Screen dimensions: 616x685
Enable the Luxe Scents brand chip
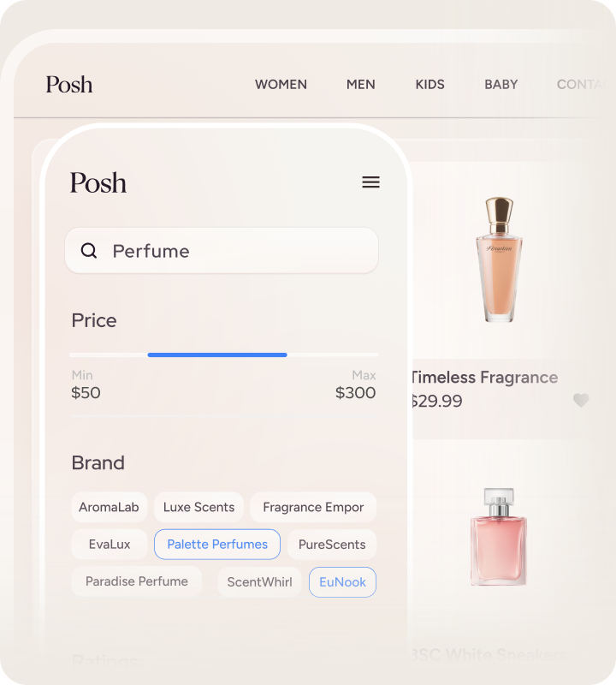tap(198, 507)
